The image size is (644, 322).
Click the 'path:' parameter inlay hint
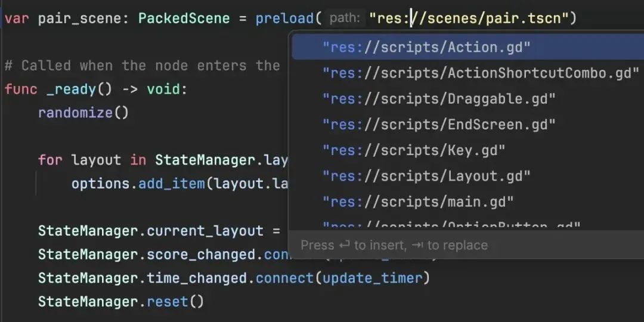click(x=345, y=18)
